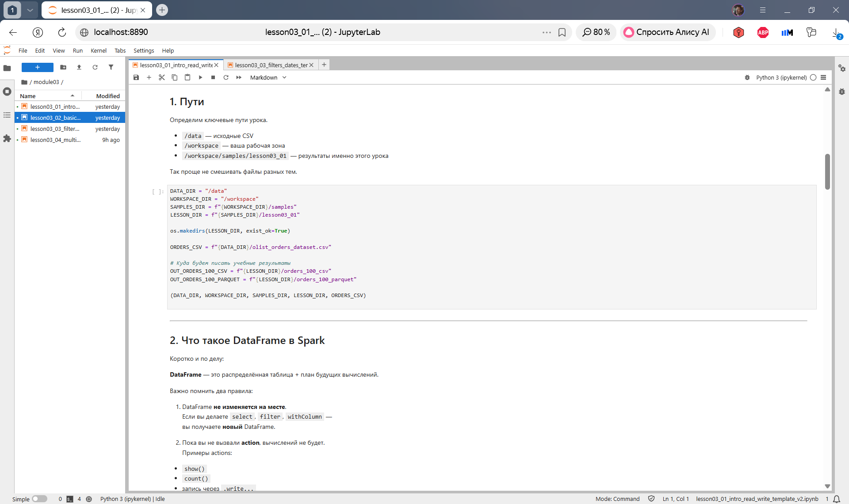Select lesson03_02_basic notebook in file list
This screenshot has height=504, width=849.
click(70, 118)
